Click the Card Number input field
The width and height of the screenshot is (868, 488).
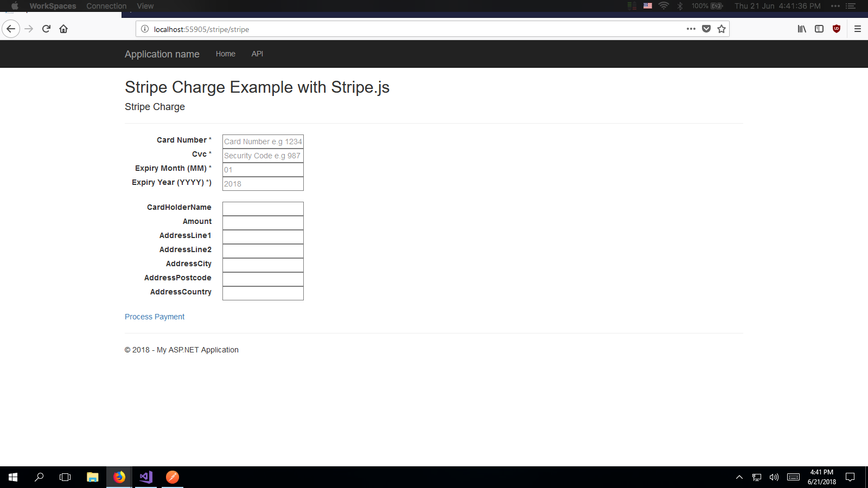263,141
